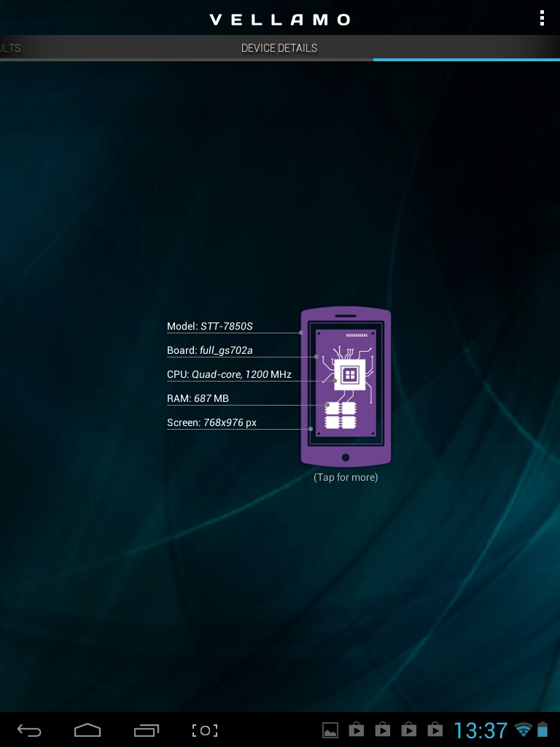Tap the 13:37 clock

pyautogui.click(x=481, y=730)
